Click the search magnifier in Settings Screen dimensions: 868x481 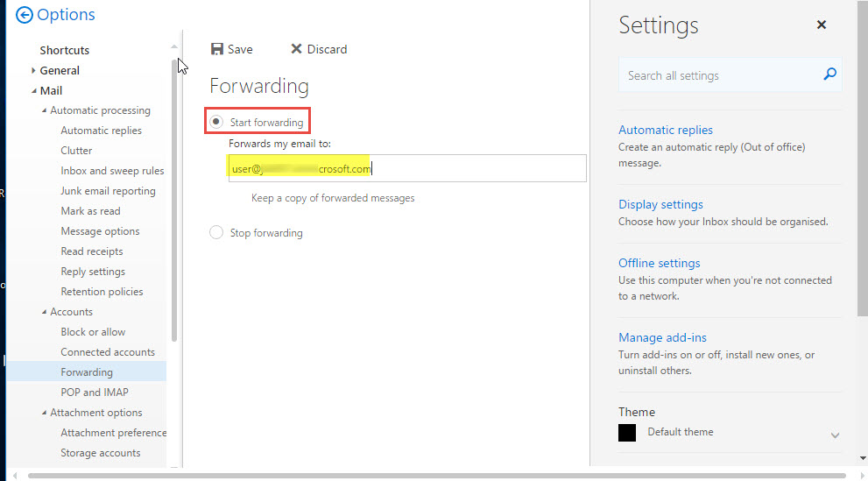(829, 74)
